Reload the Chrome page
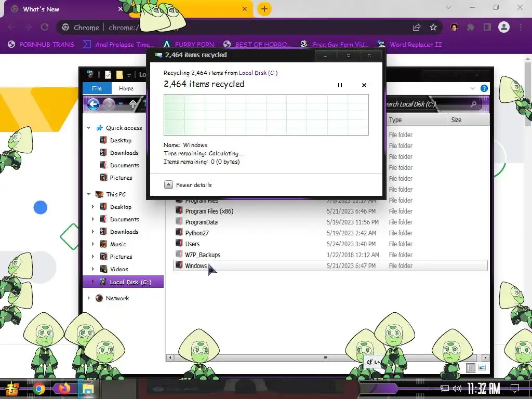This screenshot has width=532, height=399. click(45, 28)
